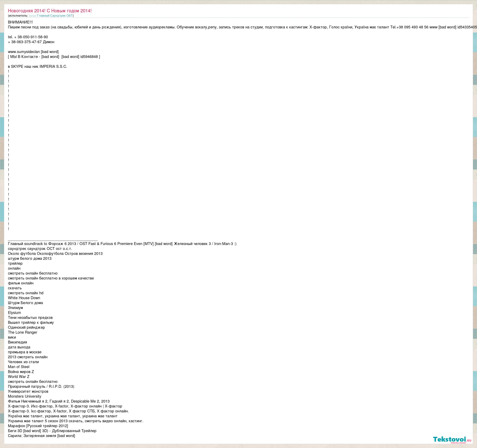Open the Главный Саундтрек OST artist link
Viewport: 477px width, 448px height.
coord(55,16)
